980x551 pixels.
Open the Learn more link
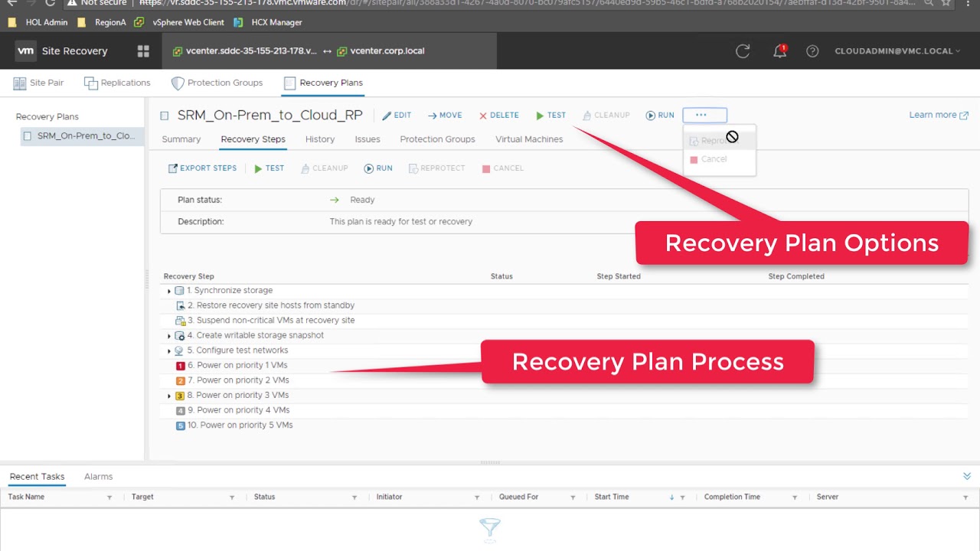[939, 115]
